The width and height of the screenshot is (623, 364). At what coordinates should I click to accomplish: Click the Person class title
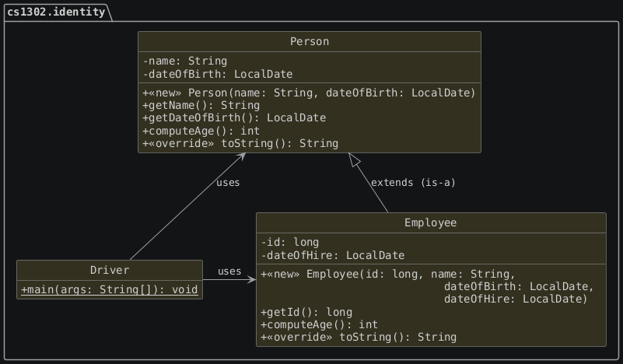click(x=310, y=41)
